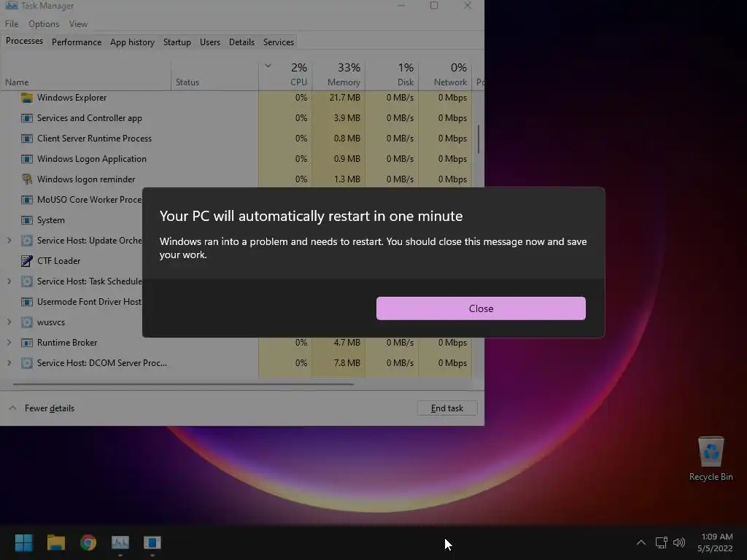747x560 pixels.
Task: Open the Options menu in Task Manager
Action: (x=44, y=24)
